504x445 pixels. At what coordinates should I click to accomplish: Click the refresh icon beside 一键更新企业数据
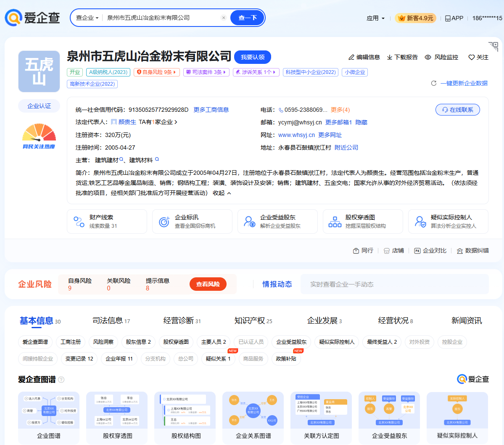434,83
